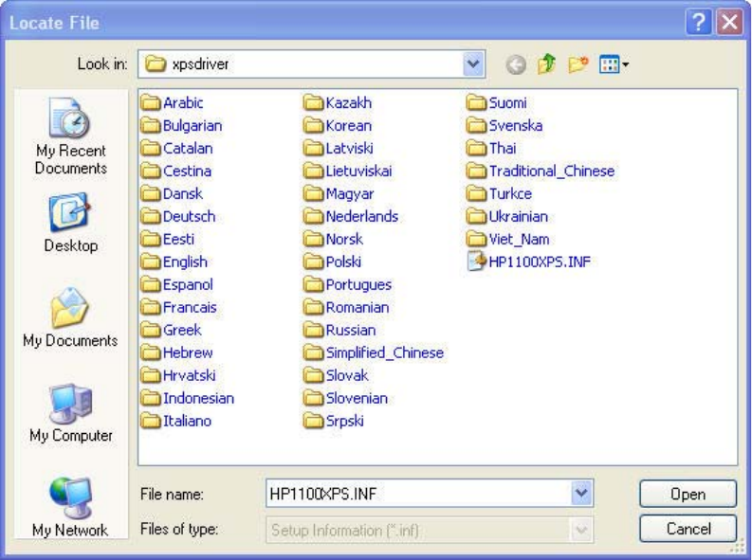Viewport: 752px width, 560px height.
Task: Open the Files of type dropdown
Action: (581, 530)
